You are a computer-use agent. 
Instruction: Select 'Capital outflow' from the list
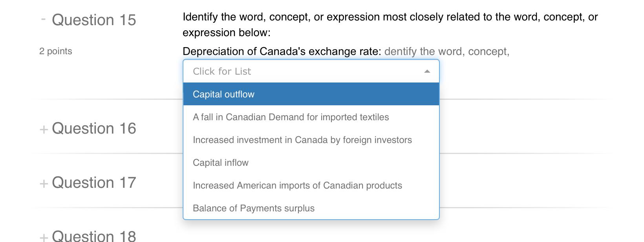(223, 94)
